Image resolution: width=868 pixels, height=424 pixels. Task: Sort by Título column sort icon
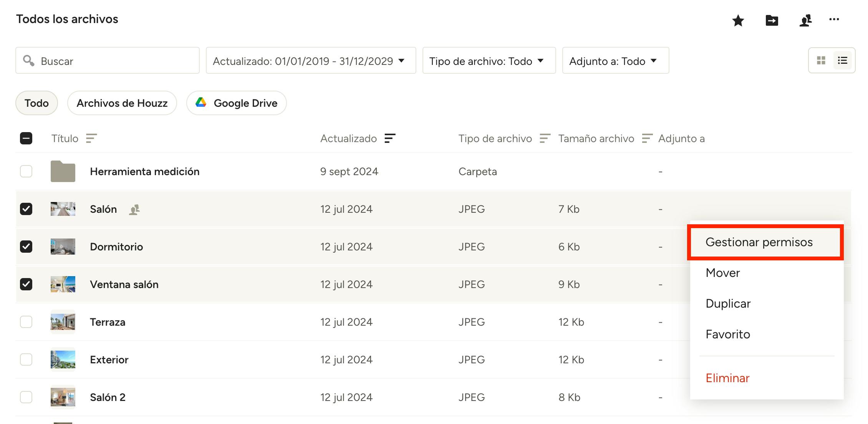[91, 138]
